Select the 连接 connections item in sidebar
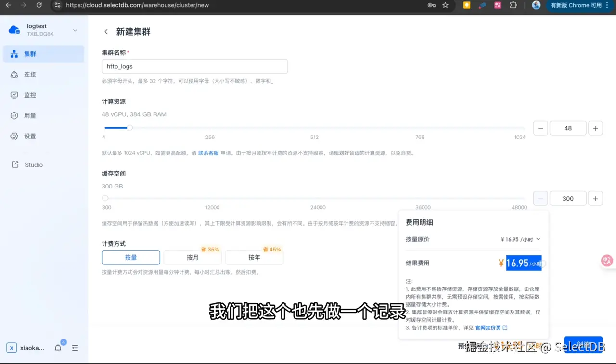The image size is (616, 364). point(29,74)
